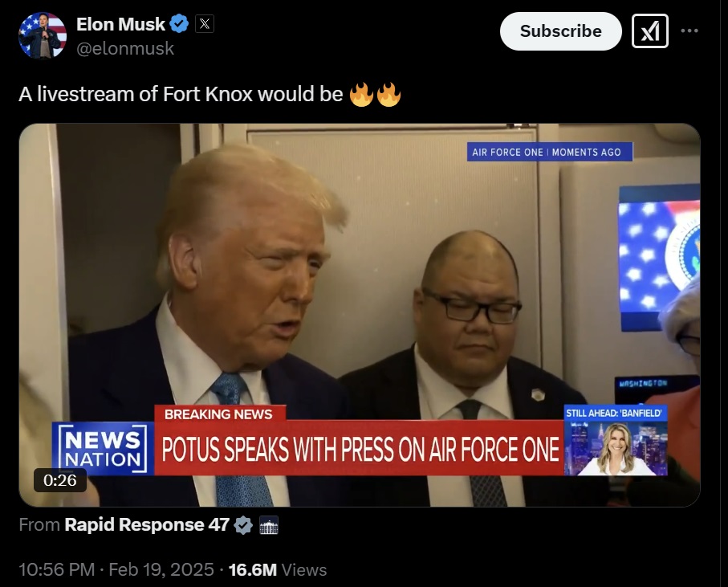Open the Rapid Response 47 source account
The height and width of the screenshot is (587, 728).
pos(147,525)
